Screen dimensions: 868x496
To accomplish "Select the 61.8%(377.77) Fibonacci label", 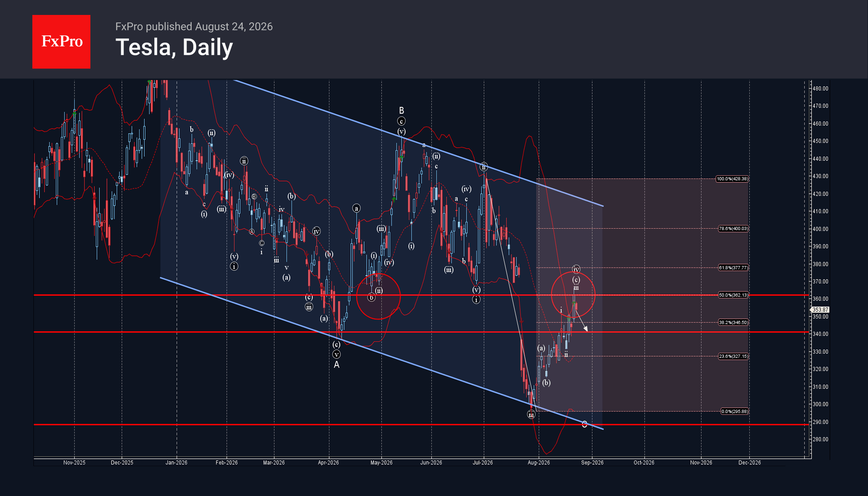I will tap(733, 268).
